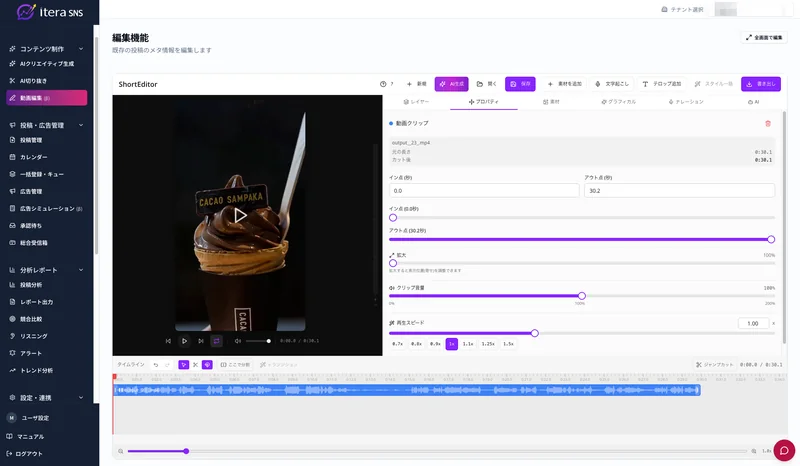Click 文字起こし transcription button
The width and height of the screenshot is (800, 466).
pos(612,84)
